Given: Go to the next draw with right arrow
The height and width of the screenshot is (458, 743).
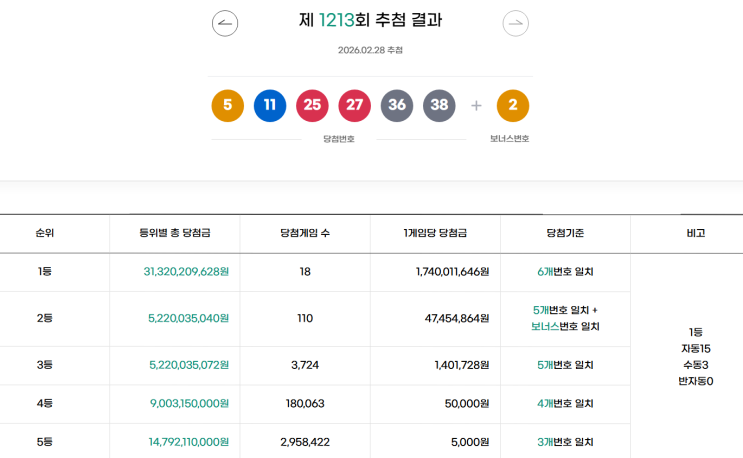Looking at the screenshot, I should click(x=516, y=23).
